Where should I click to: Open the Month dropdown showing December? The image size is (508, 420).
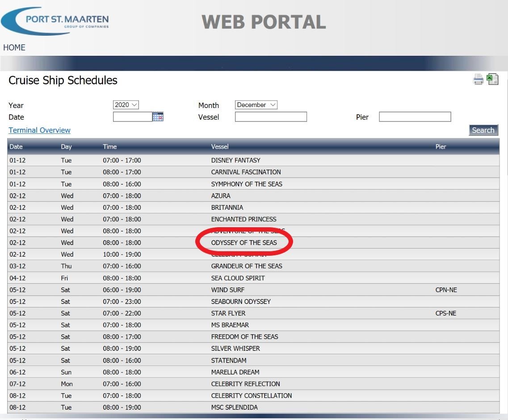[256, 105]
